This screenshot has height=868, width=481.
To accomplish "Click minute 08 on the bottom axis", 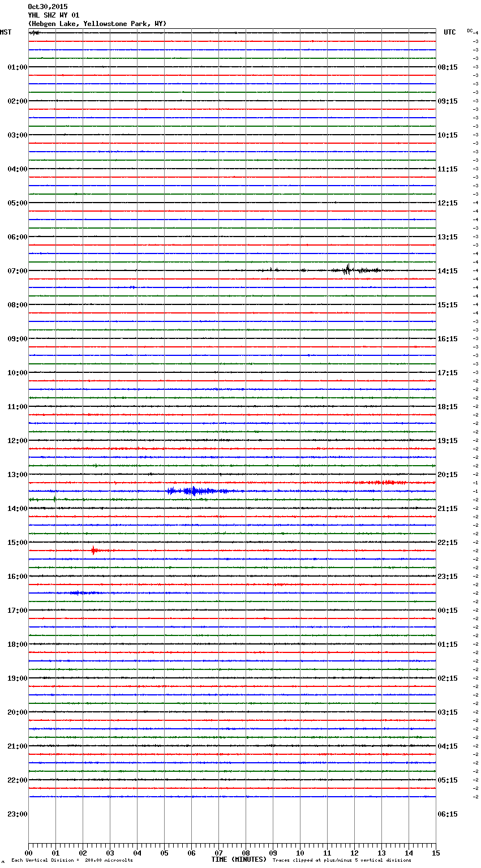I will coord(246,853).
